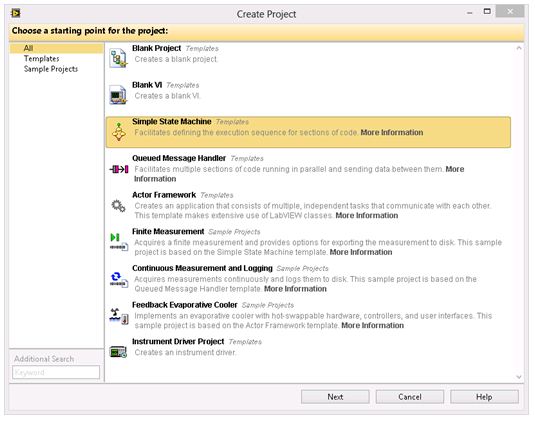
Task: Open More Information for Feedback Evaporative Cooler
Action: point(372,325)
